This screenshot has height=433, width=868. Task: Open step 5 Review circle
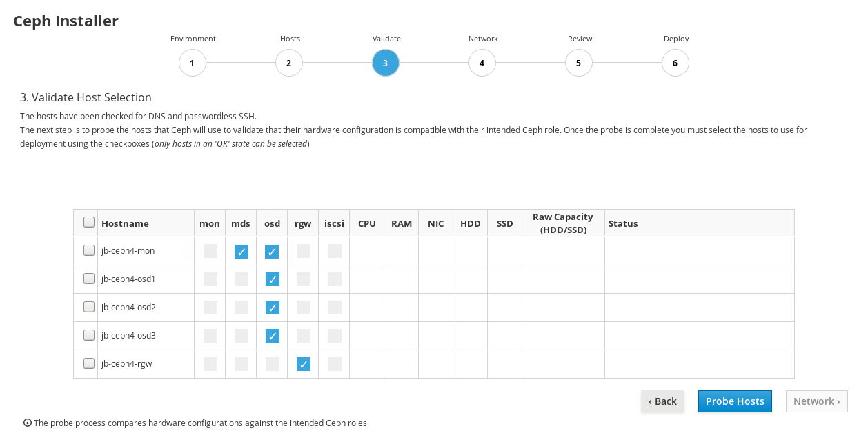tap(578, 63)
